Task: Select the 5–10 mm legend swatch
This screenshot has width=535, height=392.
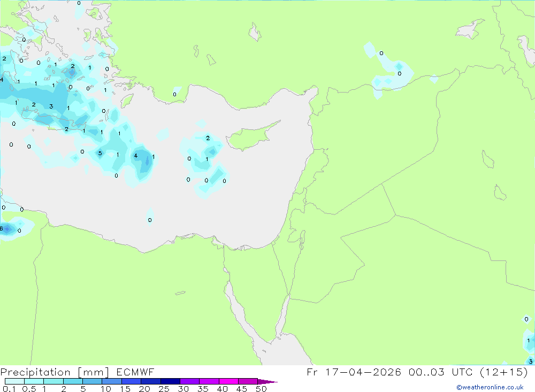Action: point(92,381)
